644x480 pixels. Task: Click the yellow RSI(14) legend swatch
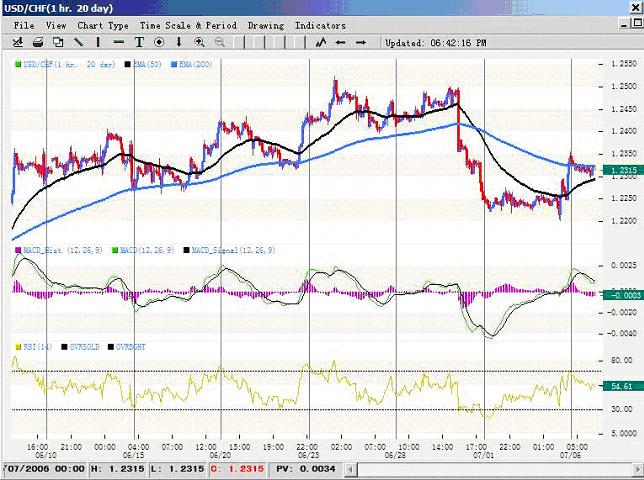pyautogui.click(x=18, y=347)
